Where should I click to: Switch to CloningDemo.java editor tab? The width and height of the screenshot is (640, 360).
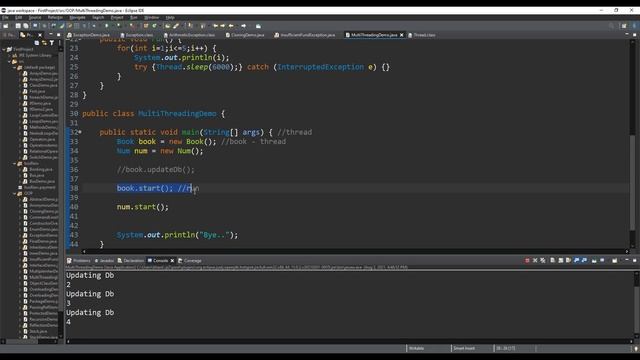pyautogui.click(x=245, y=35)
